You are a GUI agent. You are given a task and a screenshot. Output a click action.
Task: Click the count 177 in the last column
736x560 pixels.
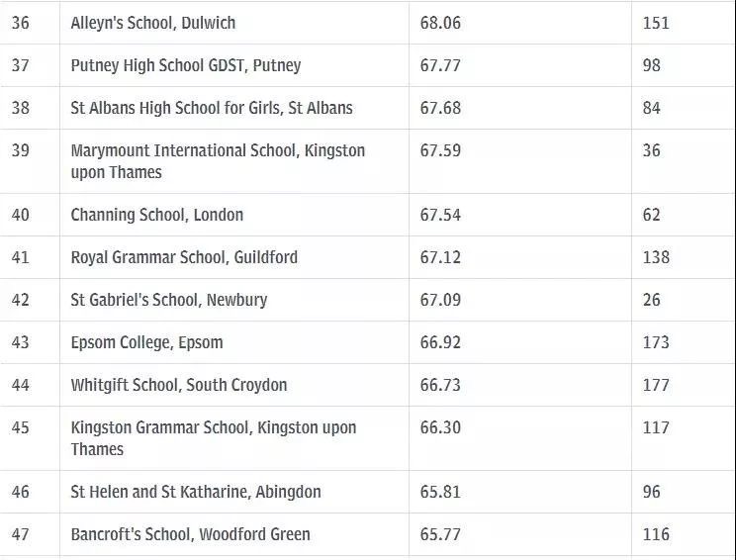(x=656, y=385)
